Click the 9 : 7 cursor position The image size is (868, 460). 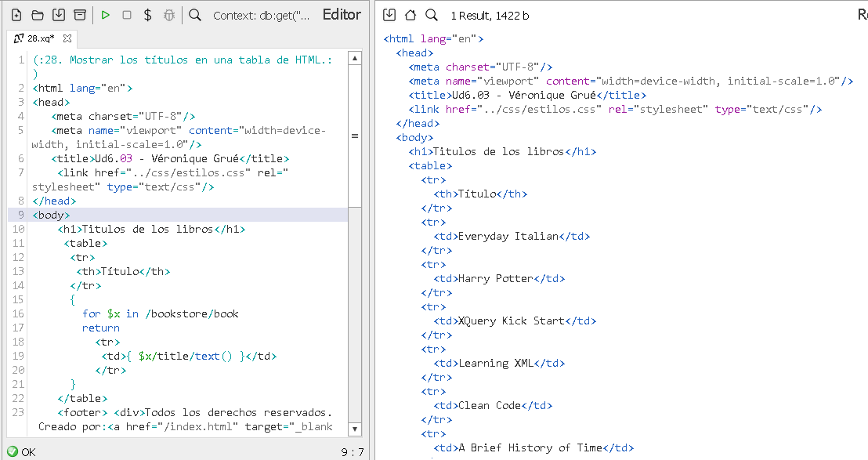352,452
